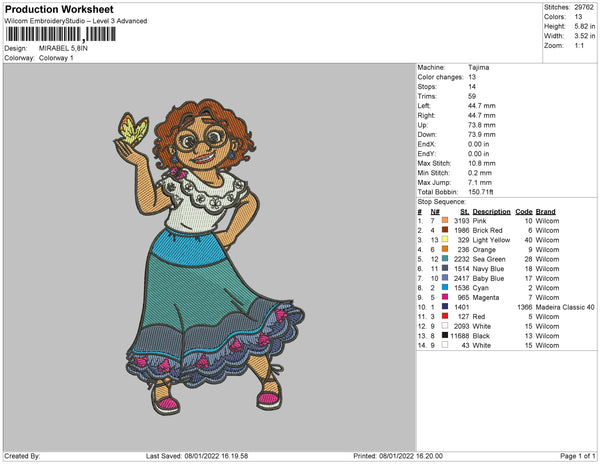The image size is (600, 464).
Task: Click the 'Colorway 1' value
Action: coord(56,58)
